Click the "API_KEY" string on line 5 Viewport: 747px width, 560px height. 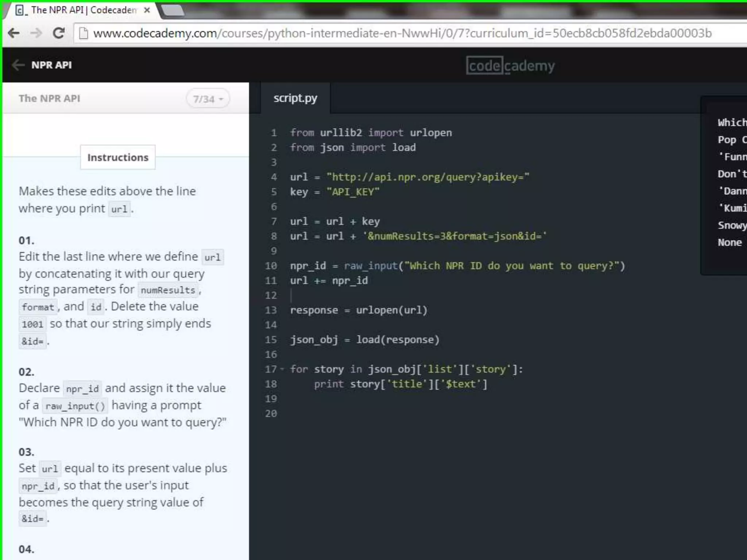point(353,192)
